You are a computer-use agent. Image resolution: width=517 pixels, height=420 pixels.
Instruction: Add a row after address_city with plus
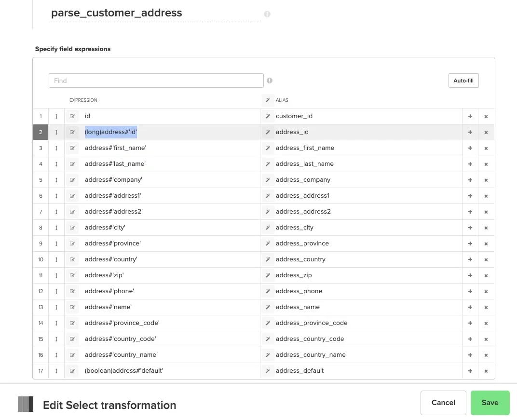click(470, 227)
